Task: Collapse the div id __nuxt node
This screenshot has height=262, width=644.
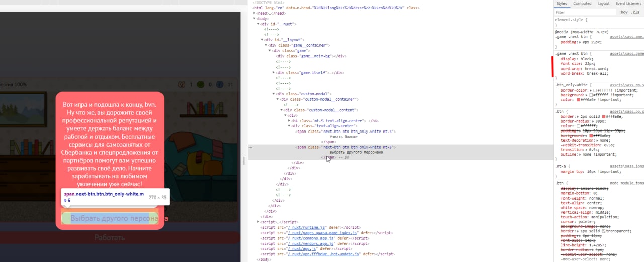Action: 258,24
